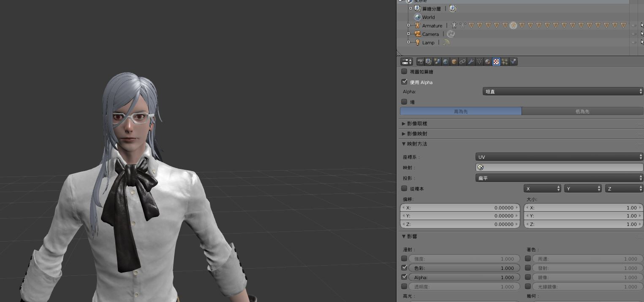
Task: Select the 低為先 field order button
Action: (583, 112)
